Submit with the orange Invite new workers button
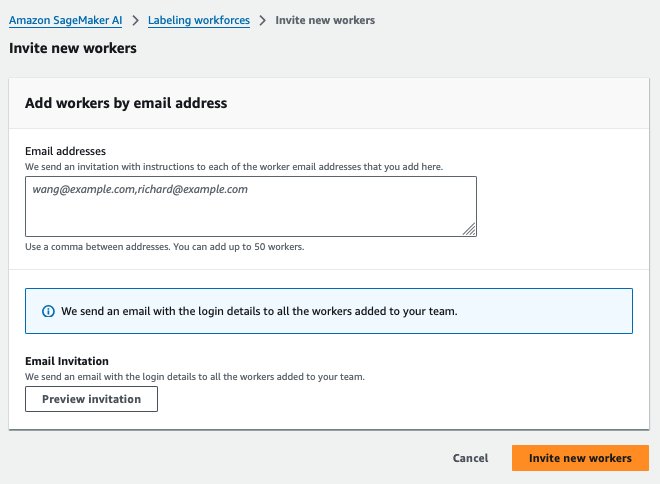This screenshot has height=484, width=660. [x=580, y=458]
